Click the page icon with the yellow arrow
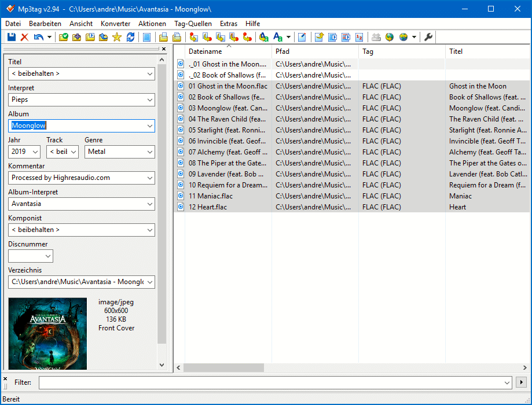 319,37
